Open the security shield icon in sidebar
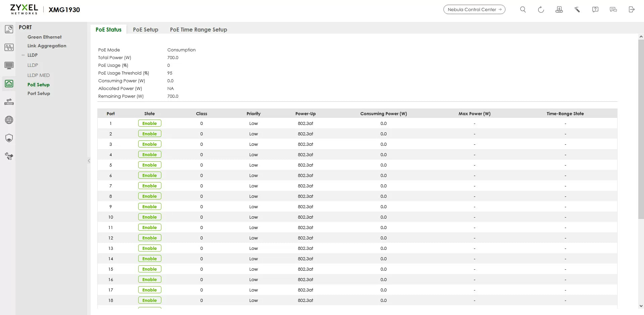644x315 pixels. pos(9,138)
